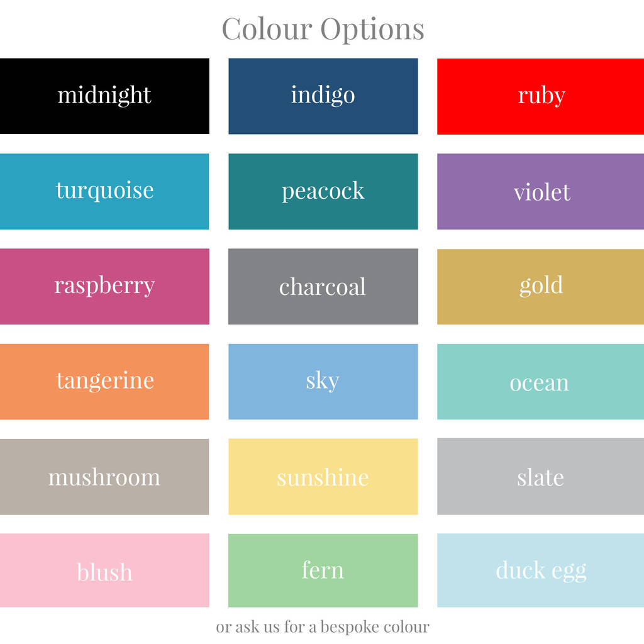Select the tangerine orange swatch

pos(104,382)
